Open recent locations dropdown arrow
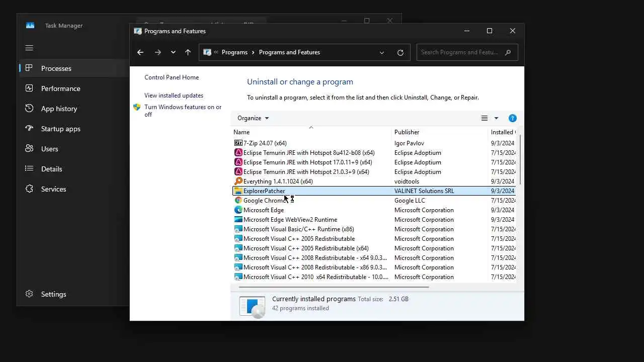 coord(173,52)
